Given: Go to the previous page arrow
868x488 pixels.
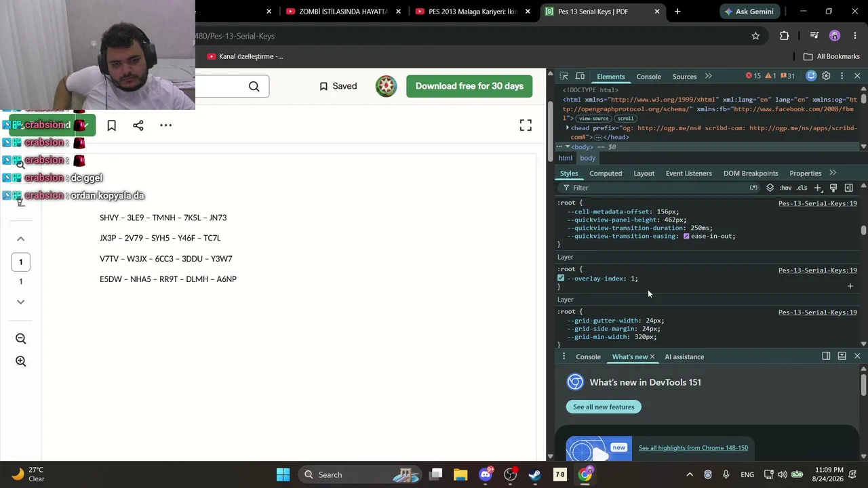Looking at the screenshot, I should pyautogui.click(x=21, y=239).
